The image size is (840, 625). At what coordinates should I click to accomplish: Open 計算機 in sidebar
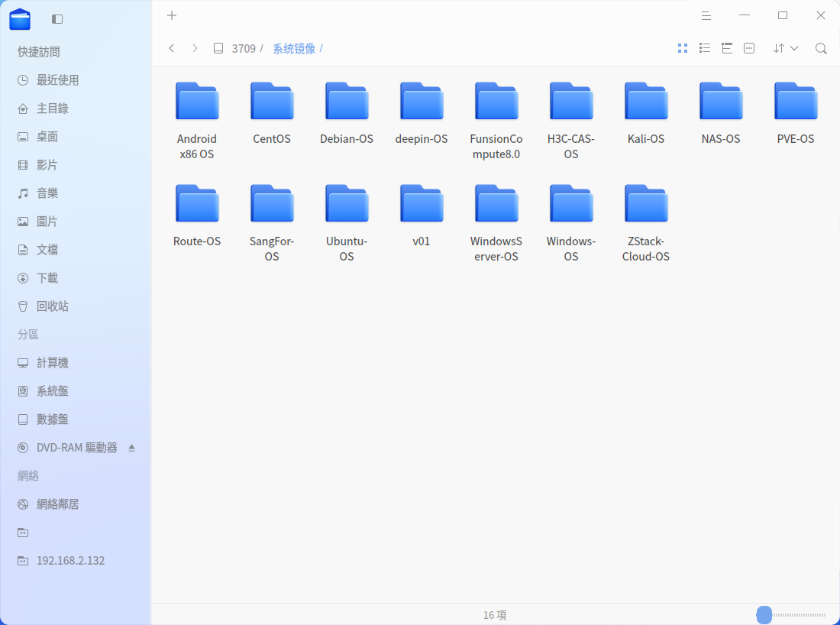coord(75,363)
